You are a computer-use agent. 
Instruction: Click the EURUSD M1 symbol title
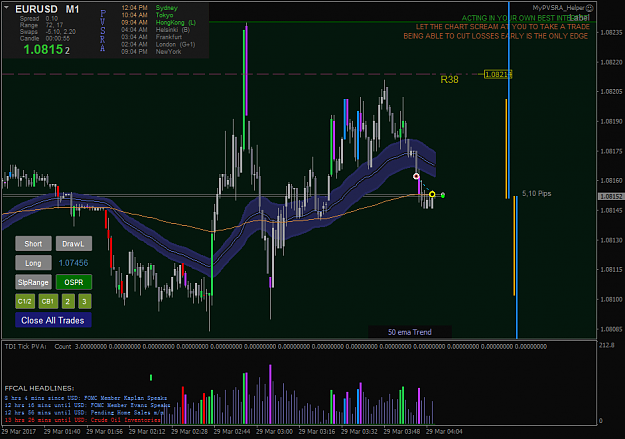(x=47, y=9)
